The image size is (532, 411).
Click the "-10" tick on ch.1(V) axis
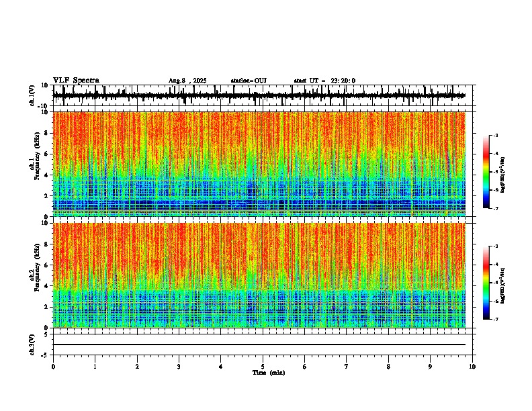[44, 106]
